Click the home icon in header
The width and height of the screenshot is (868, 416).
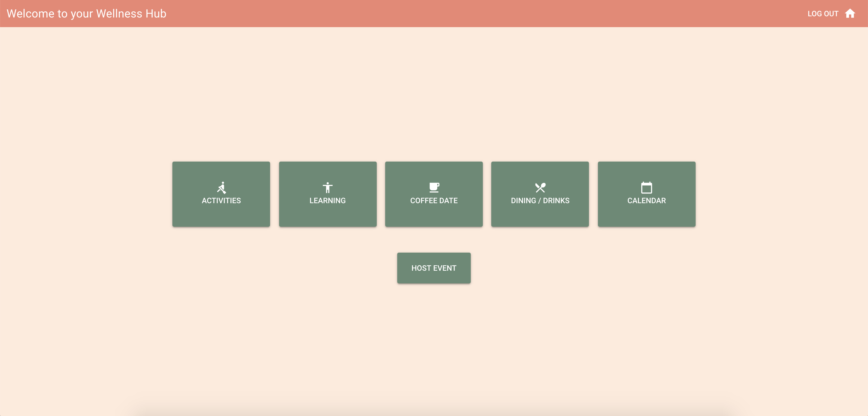click(x=850, y=14)
